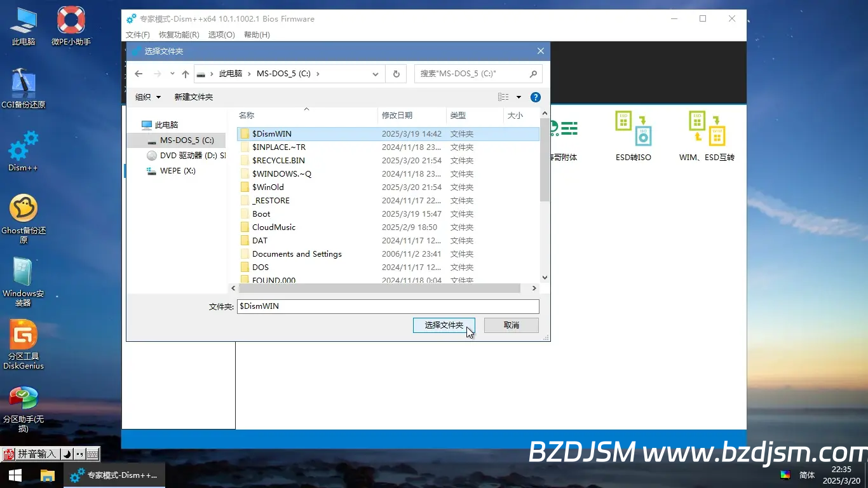The width and height of the screenshot is (868, 488).
Task: Click the 简体 input indicator
Action: tap(807, 475)
